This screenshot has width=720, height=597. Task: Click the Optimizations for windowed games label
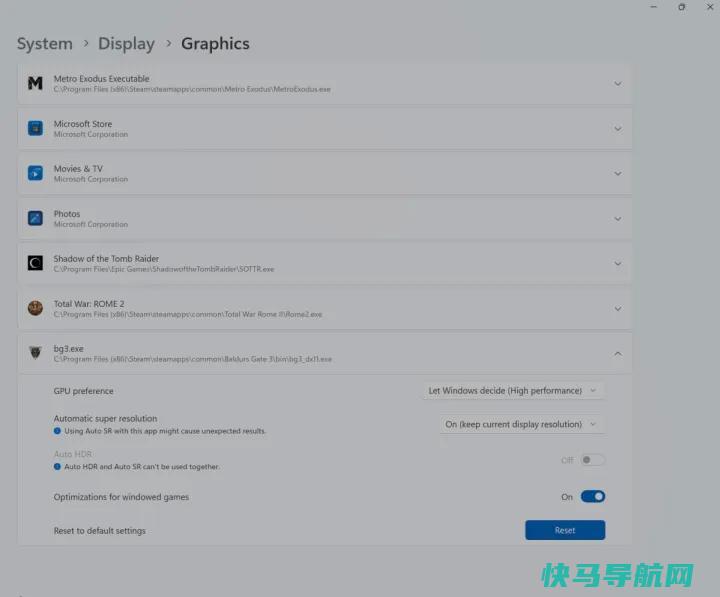(x=121, y=497)
